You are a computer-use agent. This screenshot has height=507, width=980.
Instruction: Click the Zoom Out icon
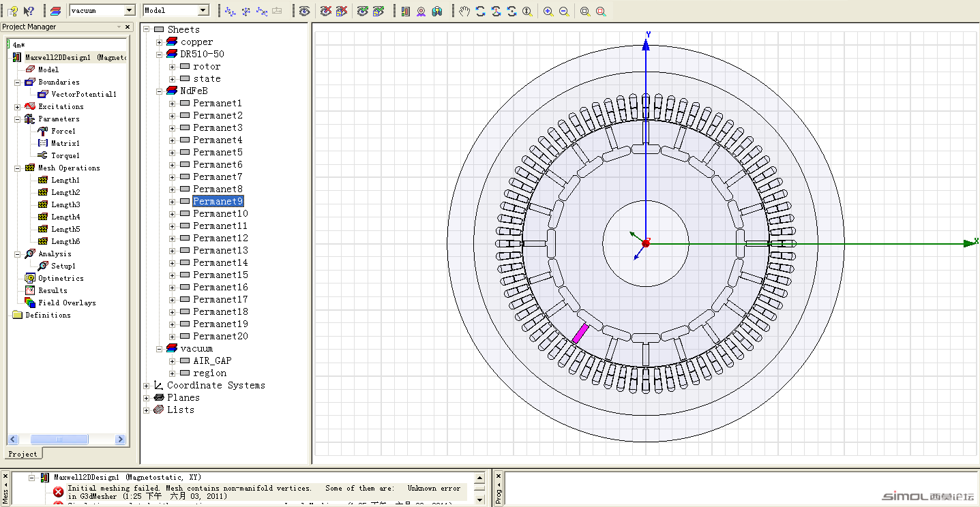click(564, 11)
